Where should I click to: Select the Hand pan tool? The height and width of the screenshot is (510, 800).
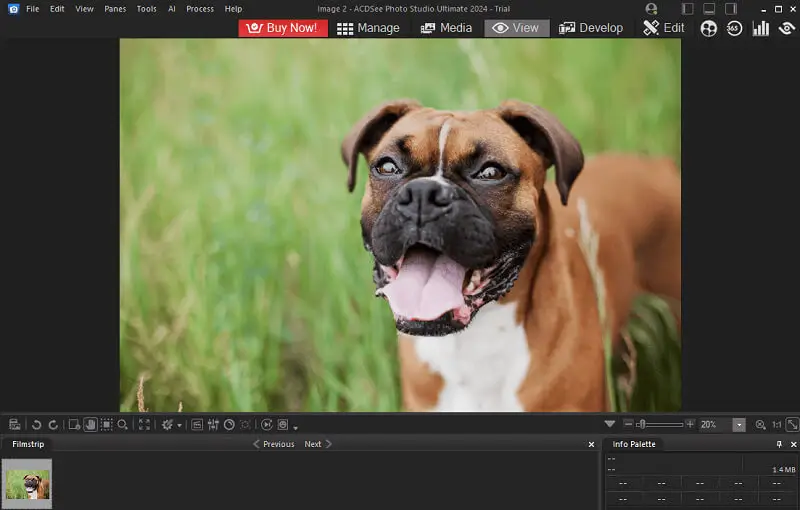pos(90,425)
